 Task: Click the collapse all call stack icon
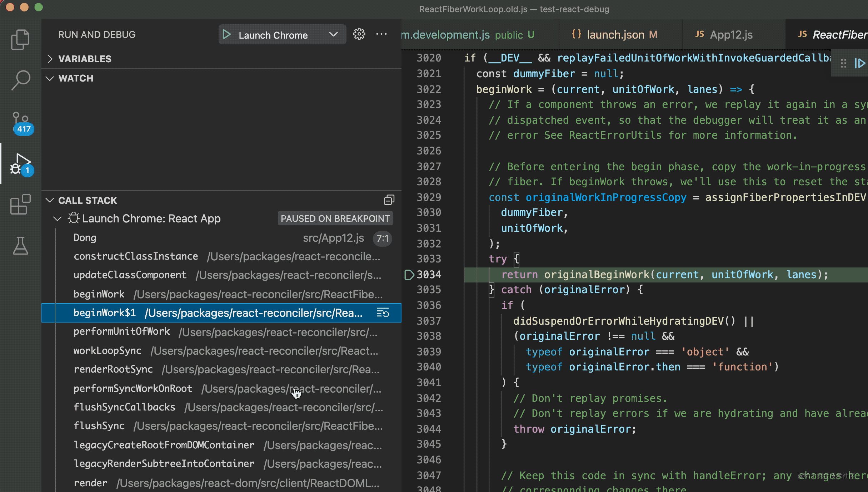389,200
